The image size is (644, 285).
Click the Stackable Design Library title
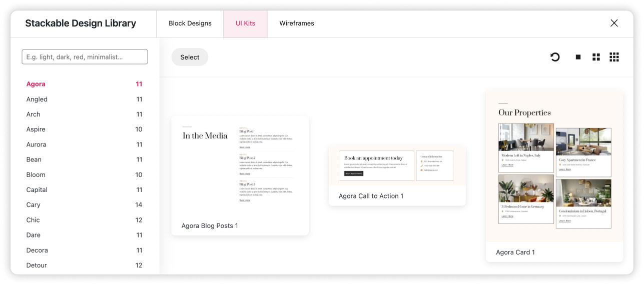pyautogui.click(x=81, y=23)
